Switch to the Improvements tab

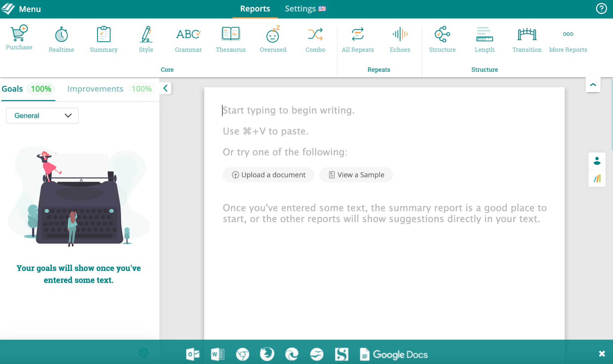point(95,89)
